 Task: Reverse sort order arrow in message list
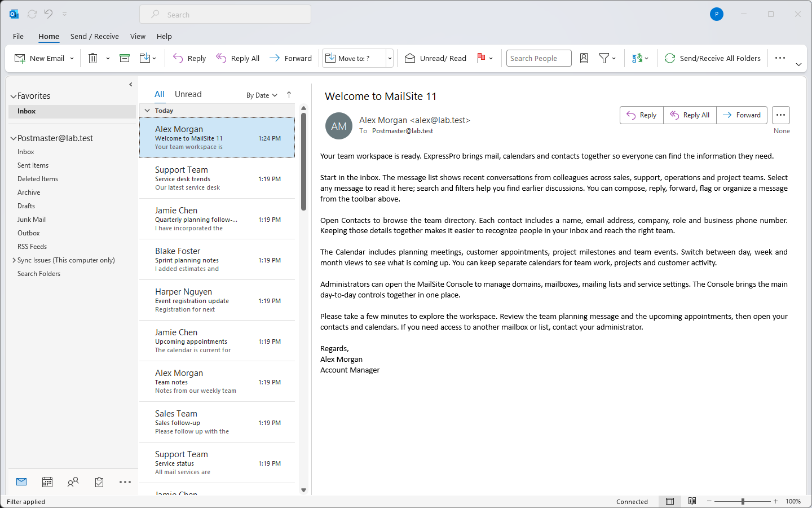point(289,95)
